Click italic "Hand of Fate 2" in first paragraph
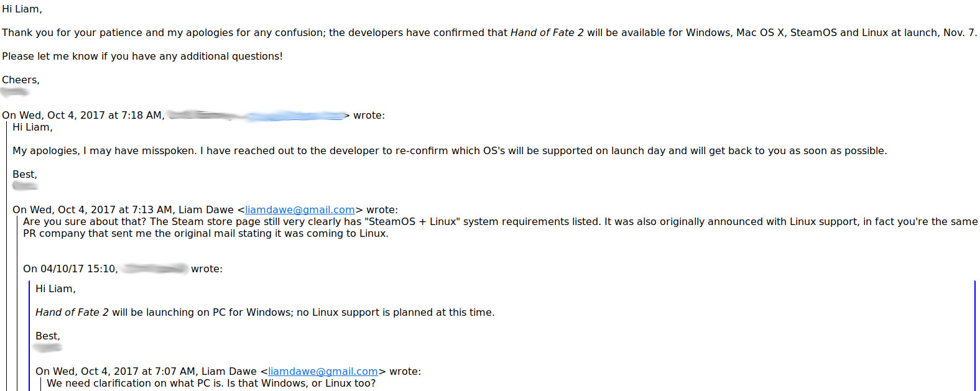 (547, 33)
